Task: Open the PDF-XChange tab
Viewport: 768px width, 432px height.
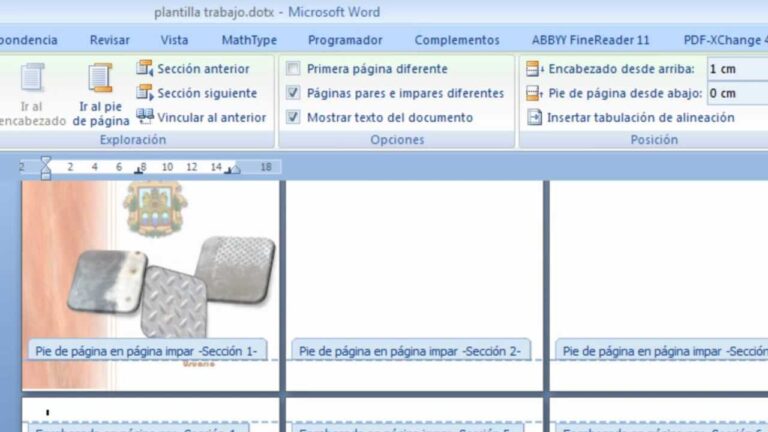Action: click(725, 40)
